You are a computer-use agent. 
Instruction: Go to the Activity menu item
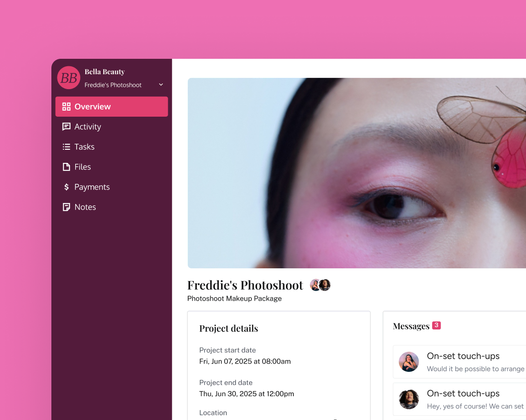pos(112,127)
